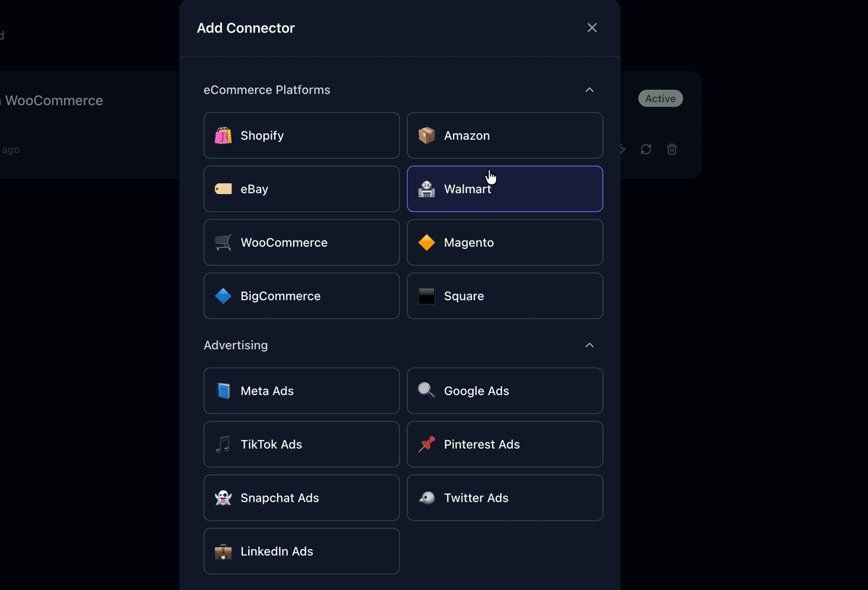
Task: Click the Shopify shopping bag icon
Action: pyautogui.click(x=223, y=135)
